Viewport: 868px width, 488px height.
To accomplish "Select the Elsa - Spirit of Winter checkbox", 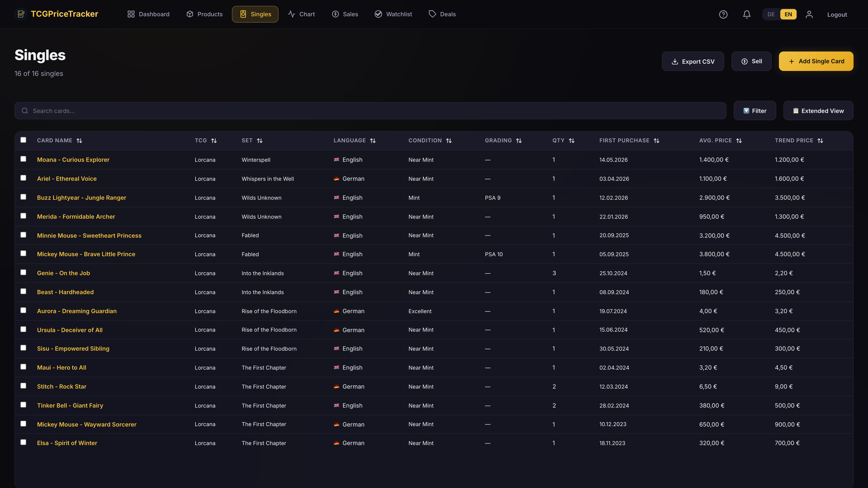I will (x=23, y=442).
